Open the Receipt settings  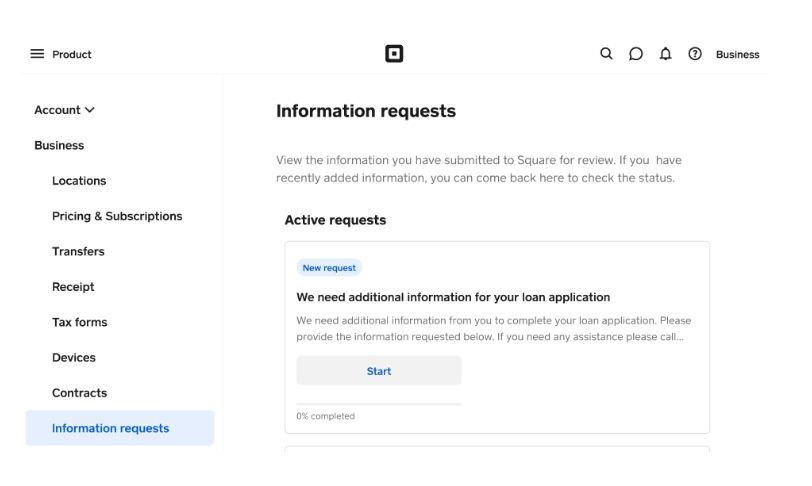click(73, 287)
